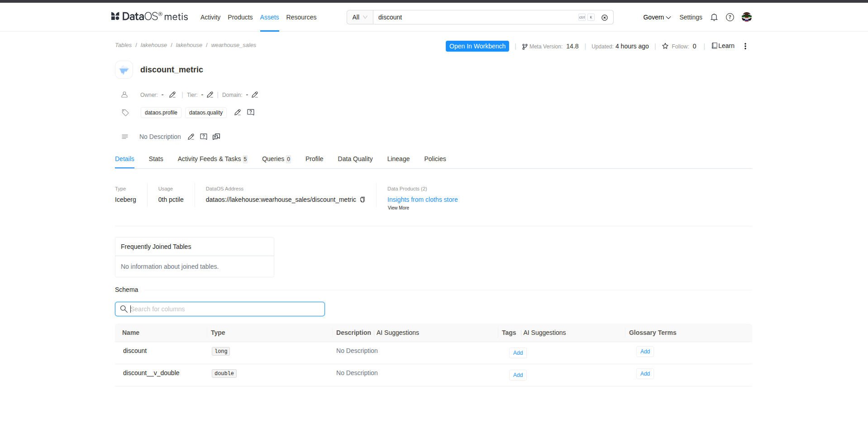Expand Data Products with View More
Viewport: 868px width, 438px height.
398,208
